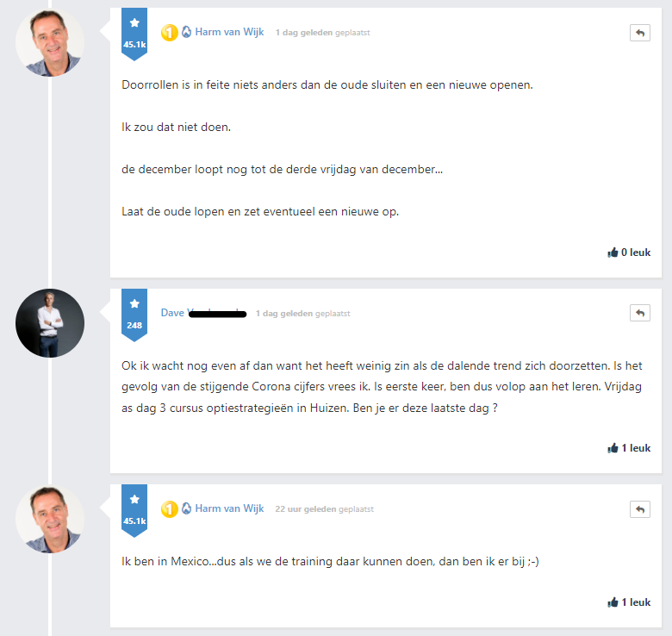Reply to Dave's post using arrow icon
This screenshot has height=636, width=672.
[639, 313]
